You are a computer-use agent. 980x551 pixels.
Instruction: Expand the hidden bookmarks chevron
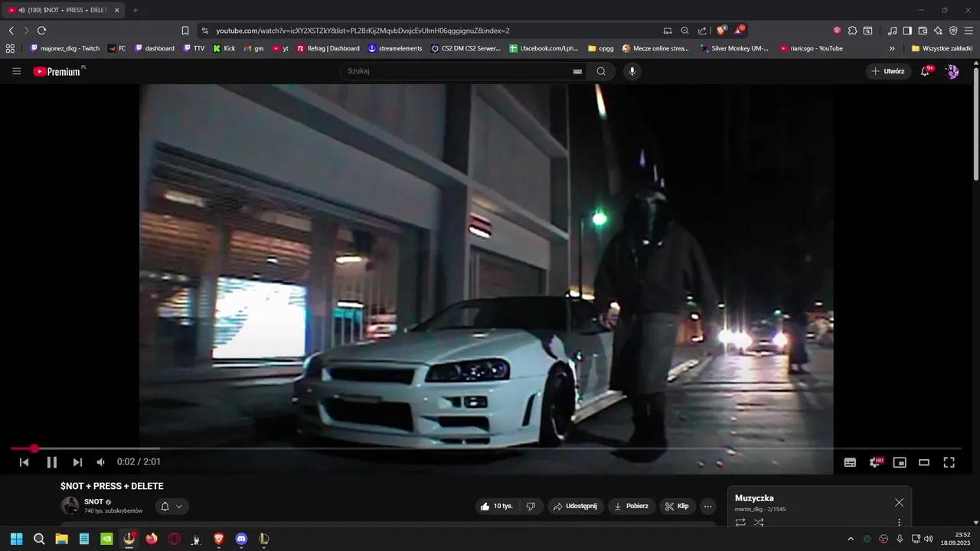click(892, 48)
